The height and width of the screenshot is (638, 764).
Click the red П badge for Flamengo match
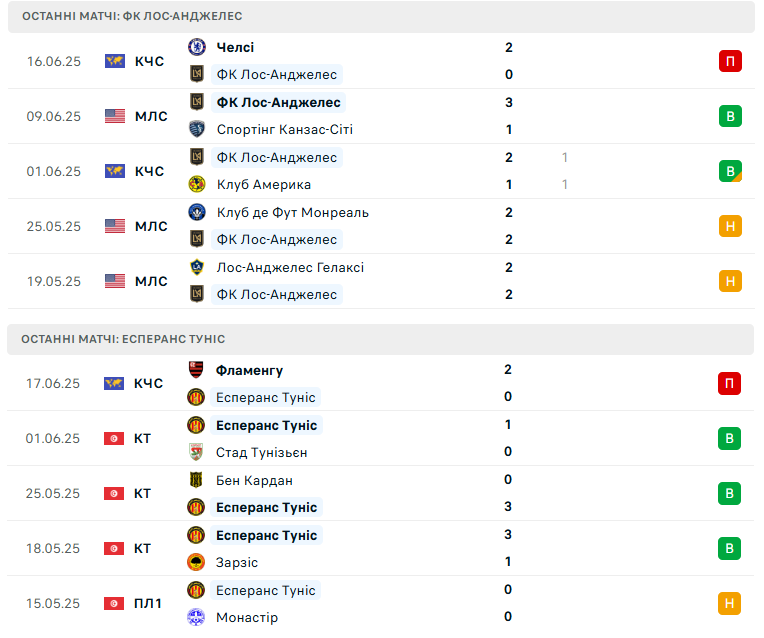click(x=729, y=383)
